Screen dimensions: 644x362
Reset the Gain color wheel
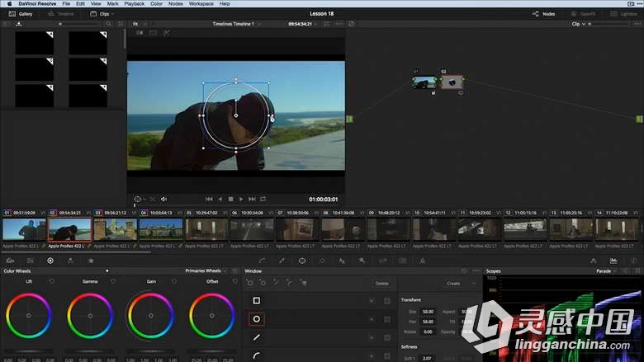[174, 281]
